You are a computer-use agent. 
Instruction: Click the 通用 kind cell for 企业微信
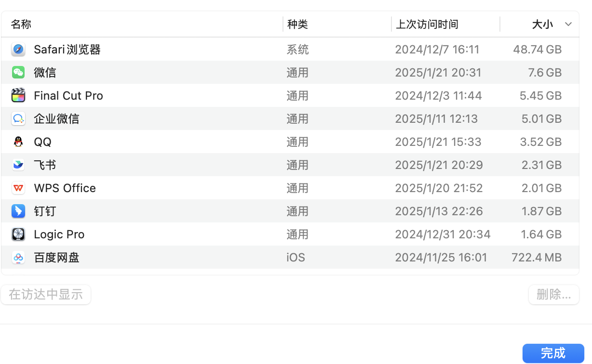click(x=297, y=119)
